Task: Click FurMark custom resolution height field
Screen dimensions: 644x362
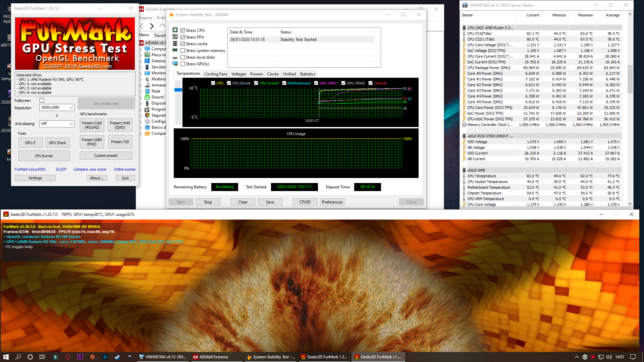Action: [x=67, y=115]
